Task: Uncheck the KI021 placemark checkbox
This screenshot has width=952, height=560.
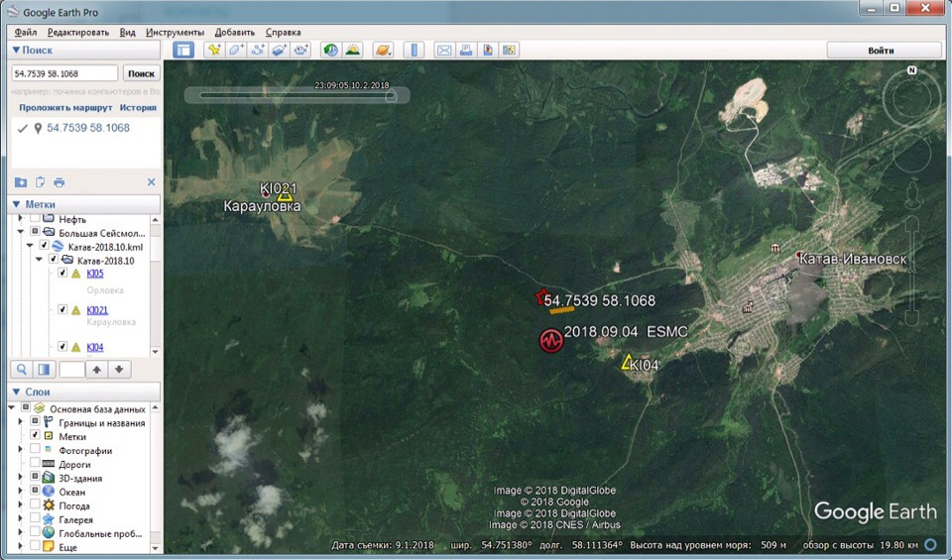Action: click(62, 310)
